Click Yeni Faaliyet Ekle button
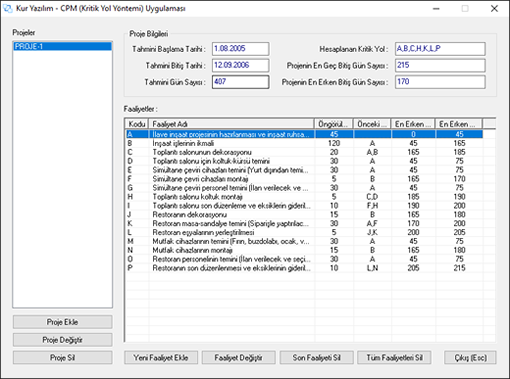Viewport: 510px width, 379px height. point(161,358)
